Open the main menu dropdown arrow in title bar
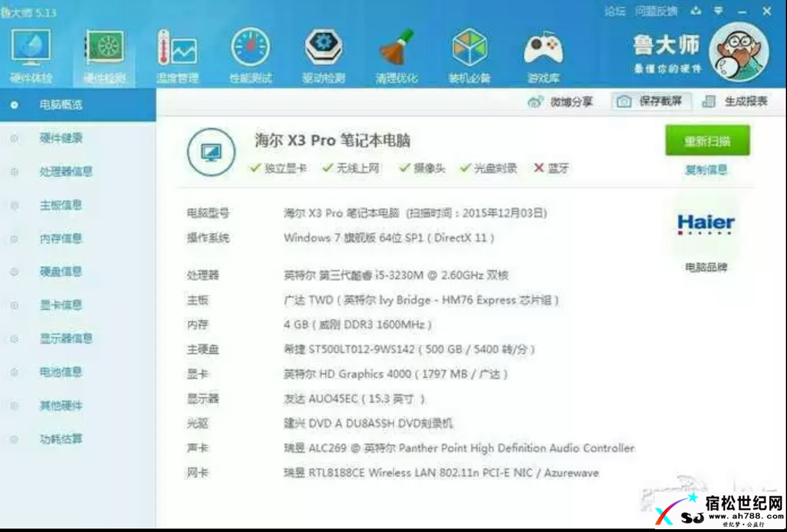The image size is (787, 532). pyautogui.click(x=718, y=11)
